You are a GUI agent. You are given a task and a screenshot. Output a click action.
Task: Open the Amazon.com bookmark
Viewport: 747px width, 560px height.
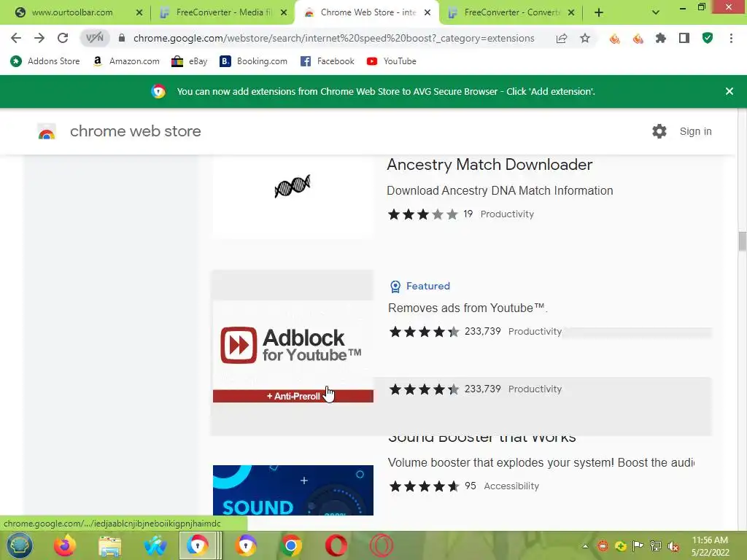[126, 61]
